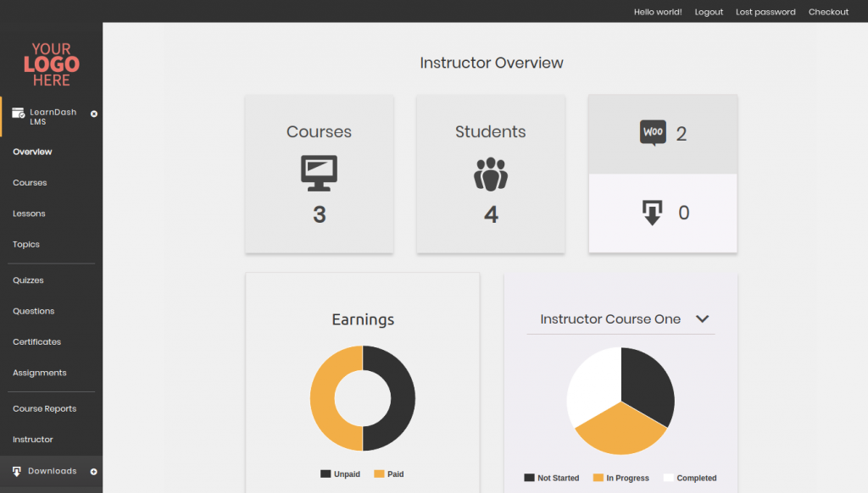Click the Earnings chart title
868x493 pixels.
pos(363,319)
